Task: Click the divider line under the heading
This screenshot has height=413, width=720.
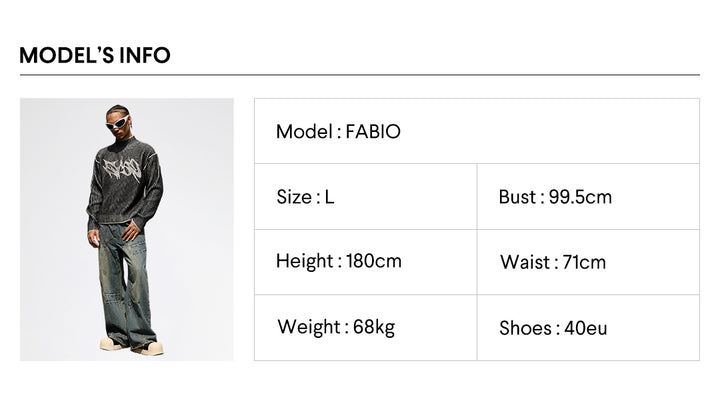Action: pyautogui.click(x=360, y=75)
